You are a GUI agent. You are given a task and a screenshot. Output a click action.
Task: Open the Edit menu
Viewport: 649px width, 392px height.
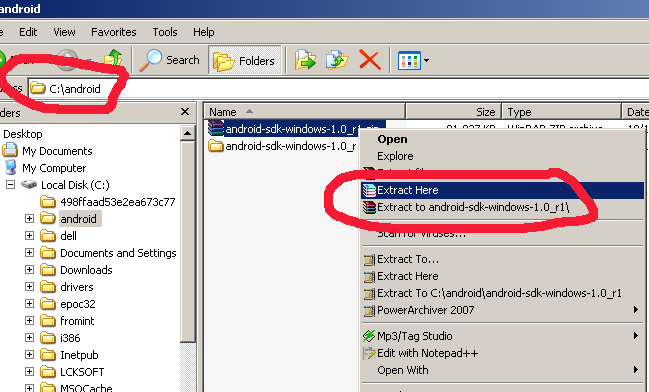point(28,32)
